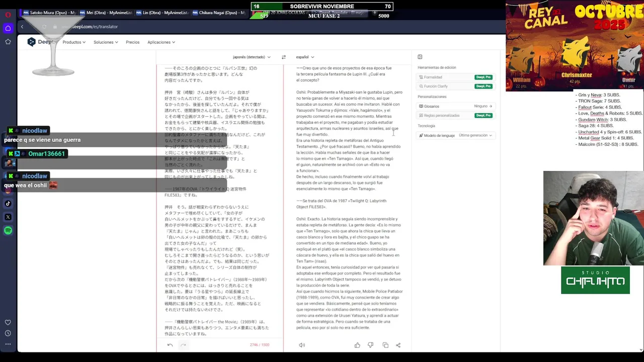This screenshot has height=362, width=644.
Task: Click the Personalizaciones heading
Action: pos(432,97)
